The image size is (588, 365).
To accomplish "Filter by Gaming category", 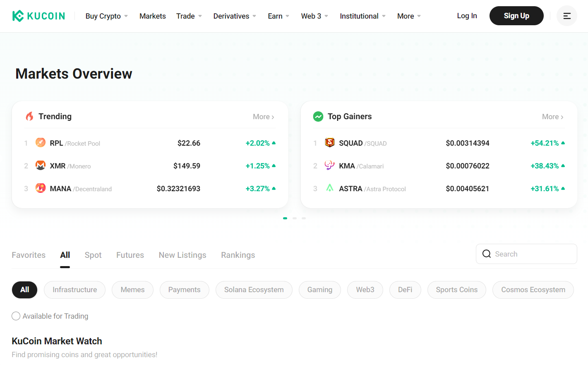I will (320, 290).
